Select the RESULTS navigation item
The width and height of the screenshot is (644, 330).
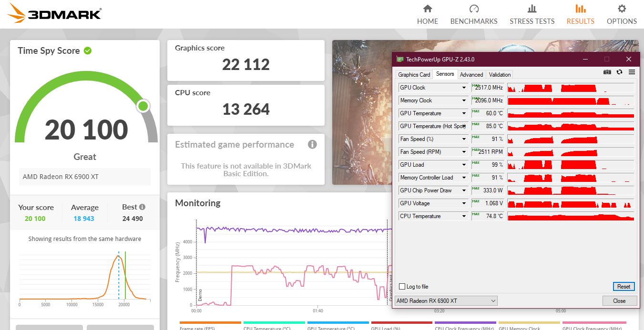tap(580, 15)
